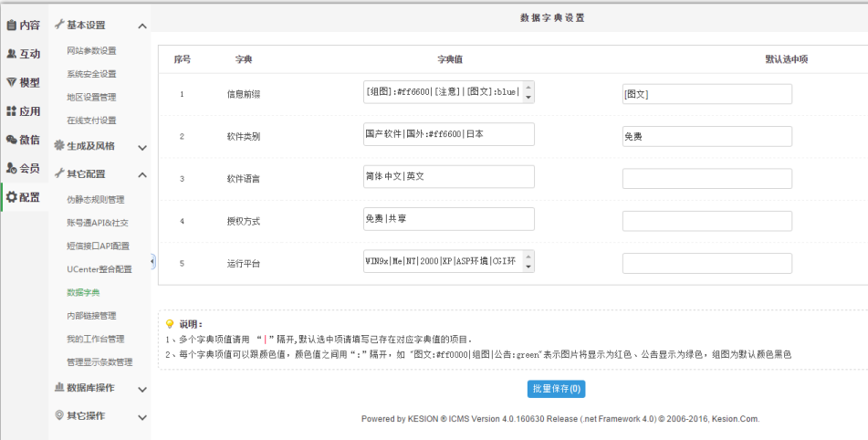The width and height of the screenshot is (868, 440).
Task: Click the 内容 content icon in sidebar
Action: click(x=12, y=26)
